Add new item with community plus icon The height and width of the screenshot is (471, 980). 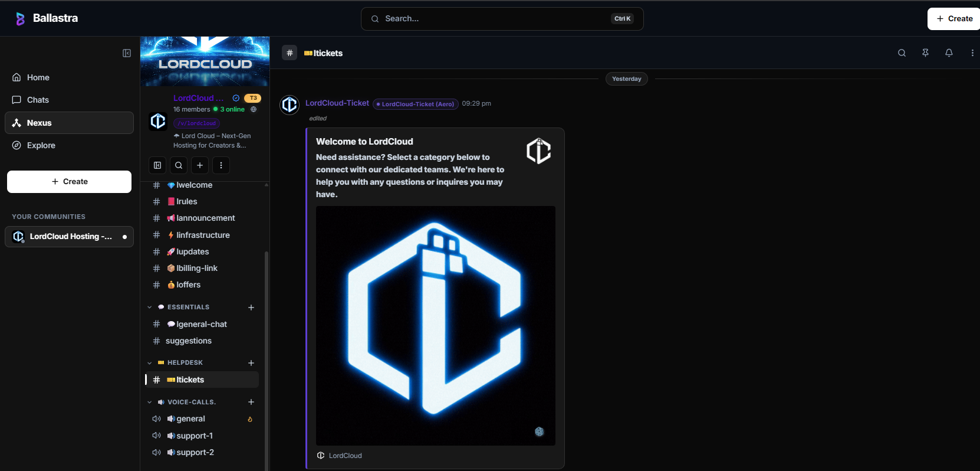(x=200, y=165)
